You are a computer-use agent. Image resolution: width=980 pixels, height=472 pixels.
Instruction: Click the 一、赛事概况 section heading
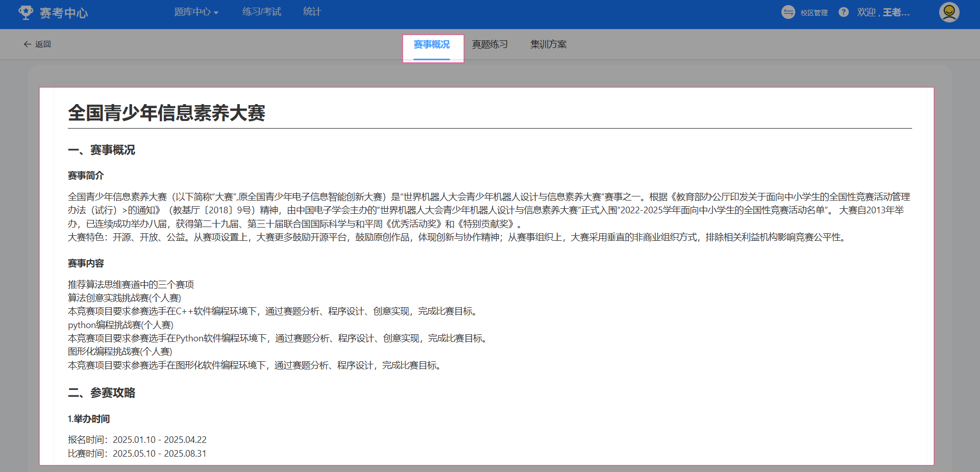pyautogui.click(x=102, y=150)
